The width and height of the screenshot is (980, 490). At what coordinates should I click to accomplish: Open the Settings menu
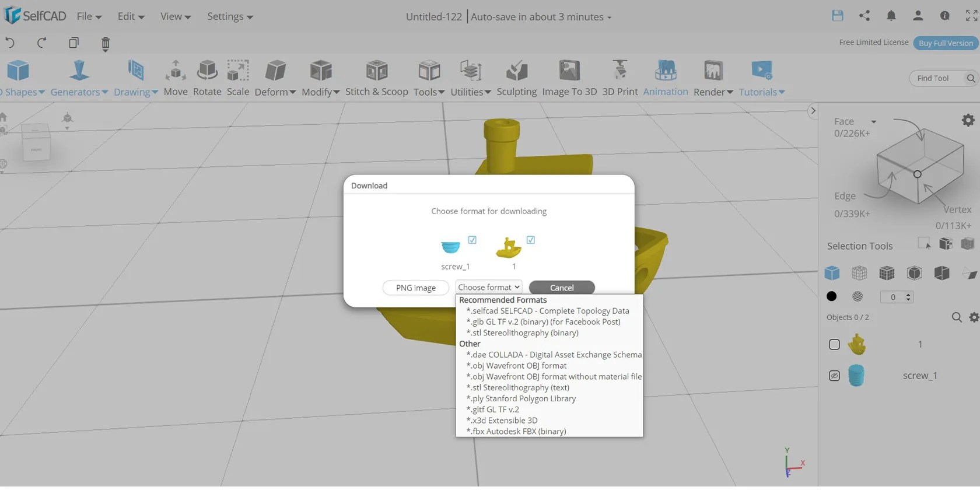tap(230, 16)
